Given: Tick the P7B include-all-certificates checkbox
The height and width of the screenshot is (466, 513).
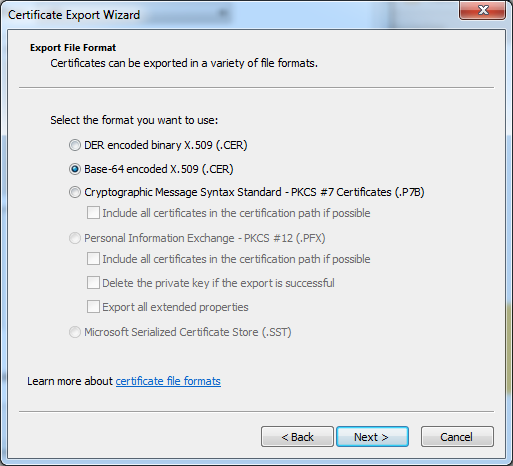Looking at the screenshot, I should (x=93, y=213).
